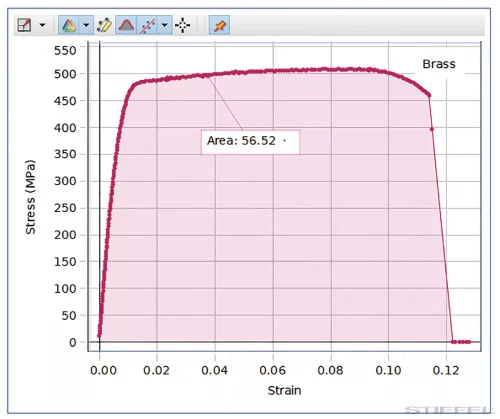Viewport: 500px width, 419px height.
Task: Select the Area: 56.52 annotation box
Action: [x=251, y=142]
